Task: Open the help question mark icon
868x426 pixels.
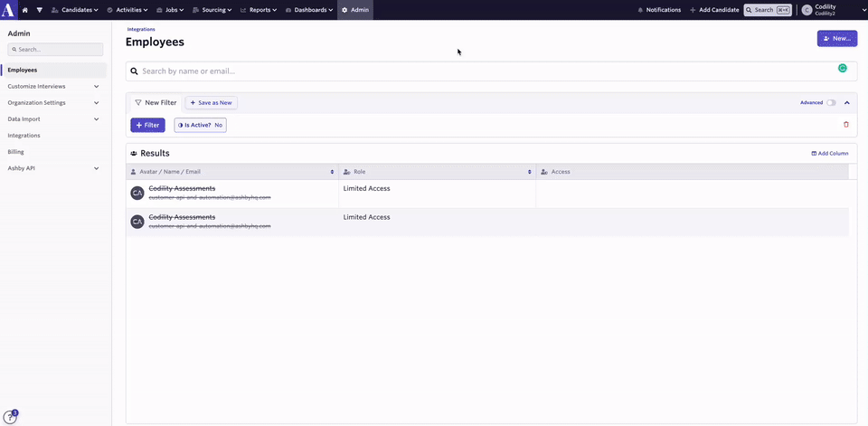Action: coord(10,417)
